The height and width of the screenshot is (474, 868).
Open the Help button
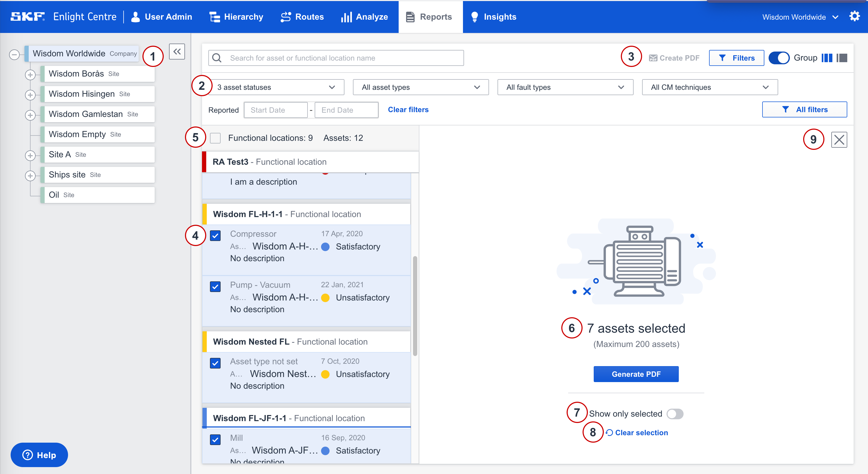39,455
